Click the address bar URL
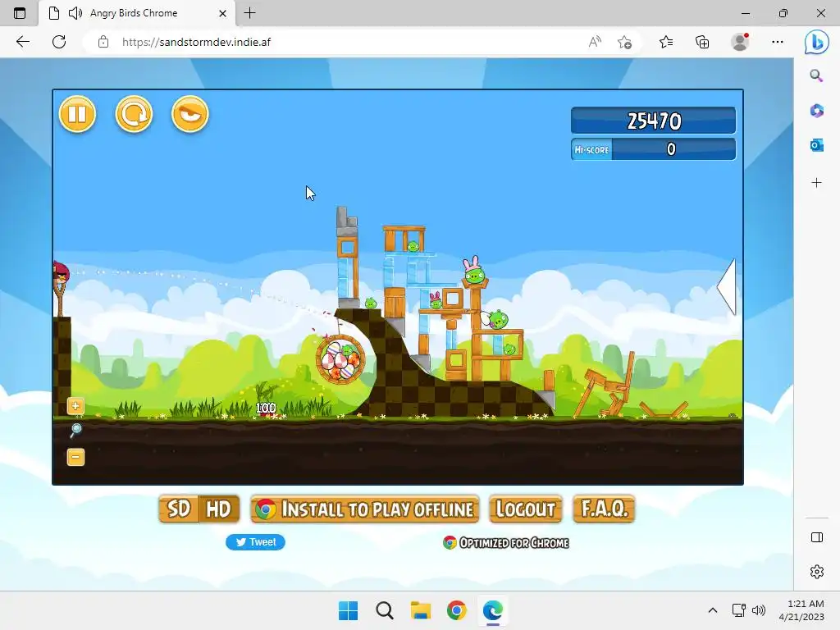Viewport: 840px width, 630px height. [x=196, y=42]
